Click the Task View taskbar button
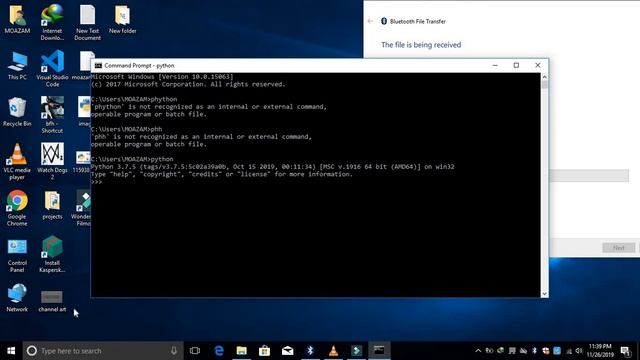The width and height of the screenshot is (640, 360). (195, 351)
